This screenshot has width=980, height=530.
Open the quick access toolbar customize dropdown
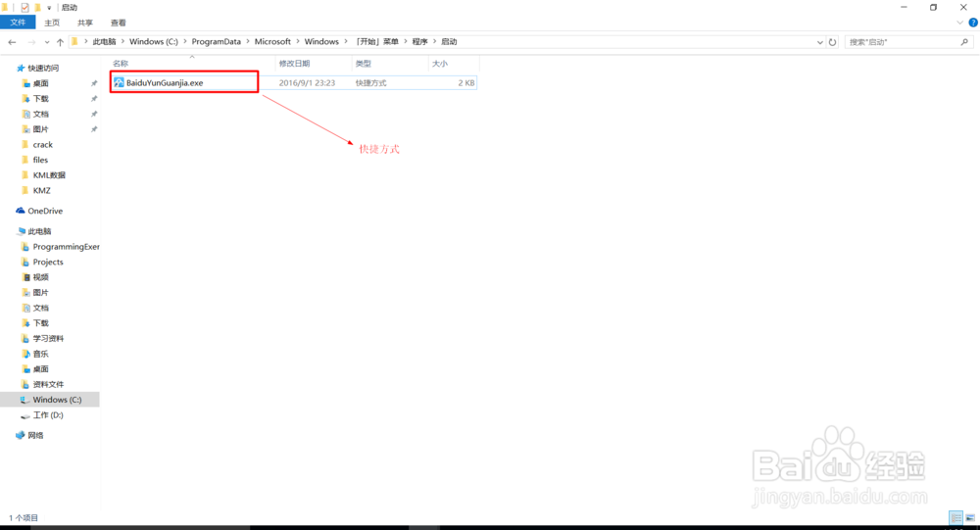[49, 8]
